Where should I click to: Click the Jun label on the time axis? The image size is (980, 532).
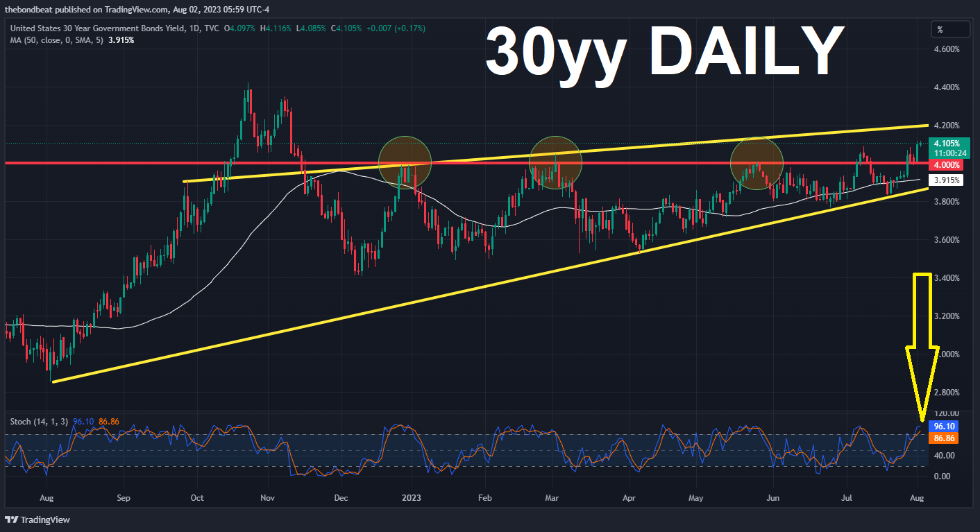point(771,498)
